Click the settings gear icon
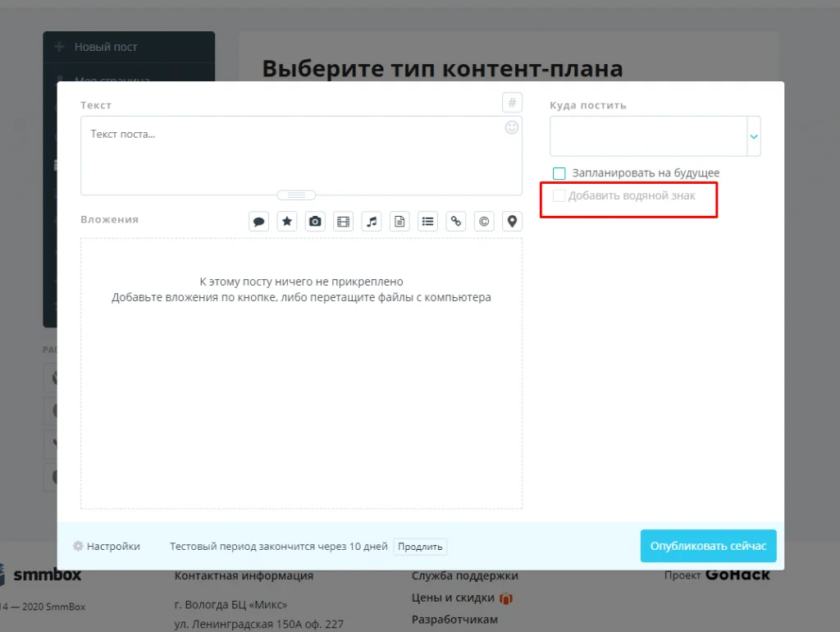The width and height of the screenshot is (840, 632). pos(78,546)
